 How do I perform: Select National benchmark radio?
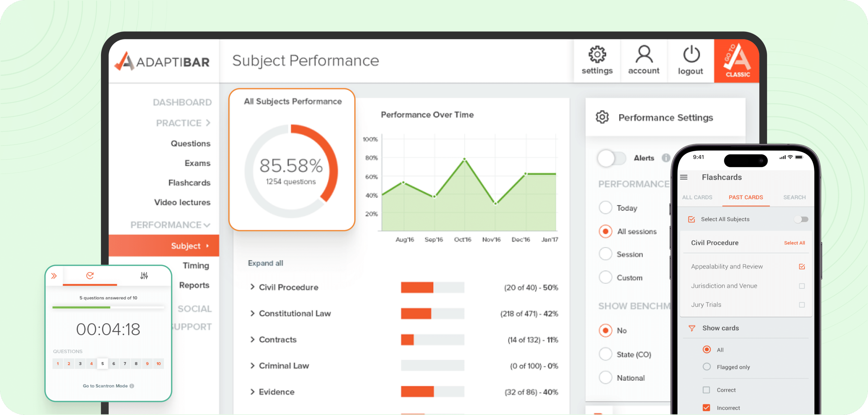point(605,378)
